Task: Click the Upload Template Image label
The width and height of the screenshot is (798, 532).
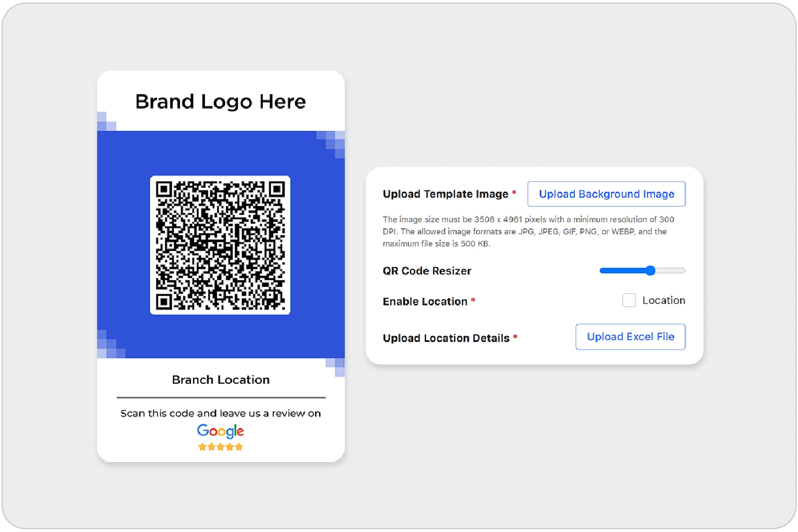Action: 445,194
